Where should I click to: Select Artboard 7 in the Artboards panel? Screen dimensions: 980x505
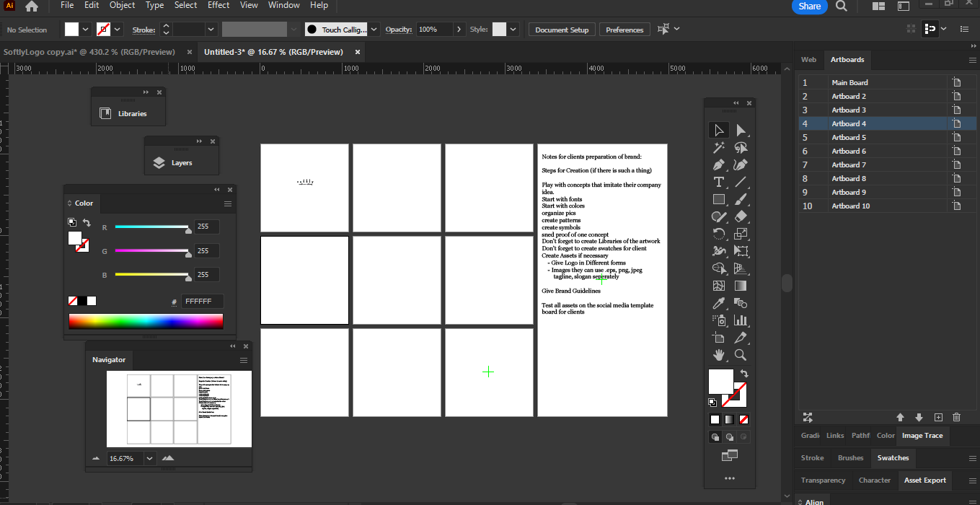[848, 164]
